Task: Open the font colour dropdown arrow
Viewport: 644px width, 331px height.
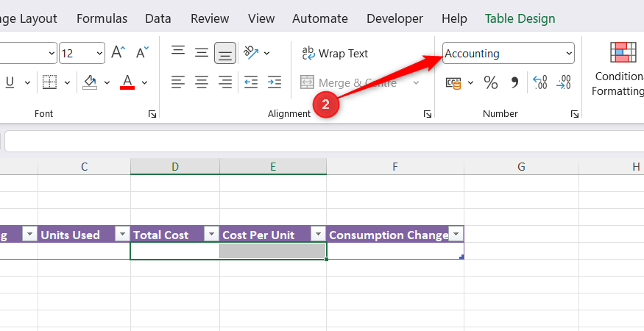Action: pyautogui.click(x=144, y=82)
